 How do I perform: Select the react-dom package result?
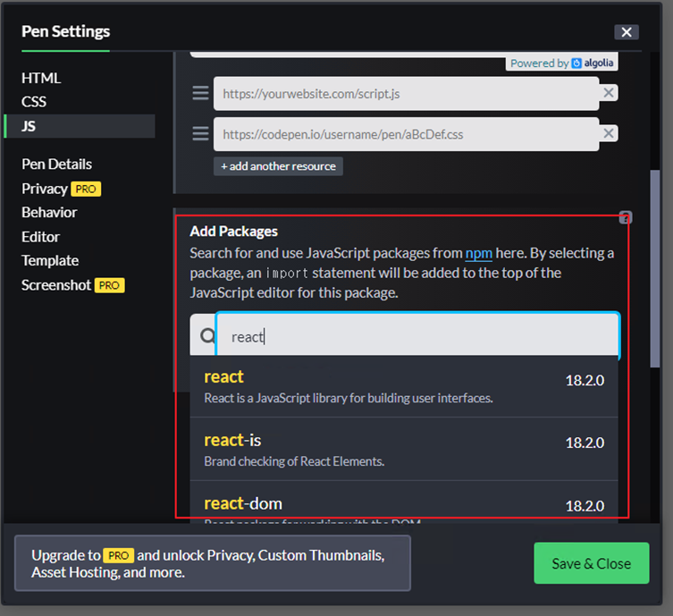(x=404, y=502)
